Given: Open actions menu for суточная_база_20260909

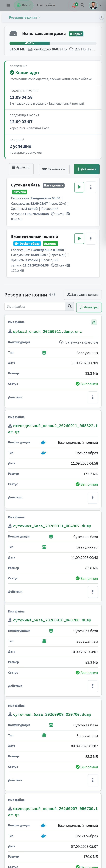Looking at the screenshot, I should click(x=93, y=780).
